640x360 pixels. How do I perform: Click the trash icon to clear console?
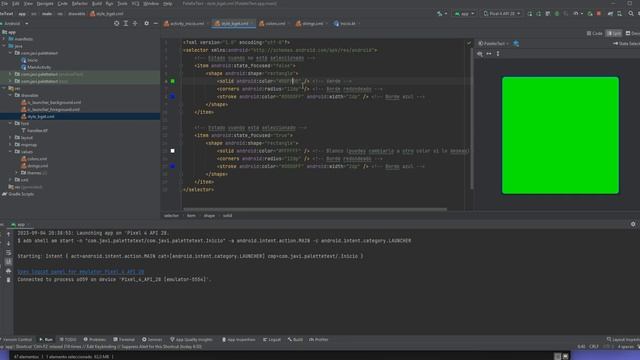pyautogui.click(x=9, y=280)
